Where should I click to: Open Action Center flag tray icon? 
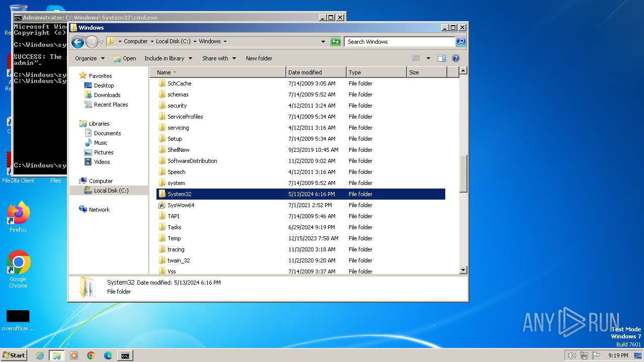click(596, 355)
